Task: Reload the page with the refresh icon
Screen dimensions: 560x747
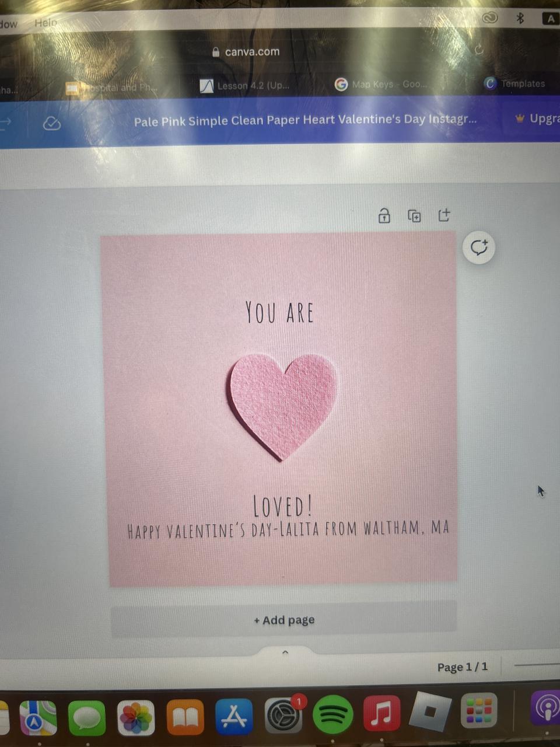Action: click(x=479, y=50)
